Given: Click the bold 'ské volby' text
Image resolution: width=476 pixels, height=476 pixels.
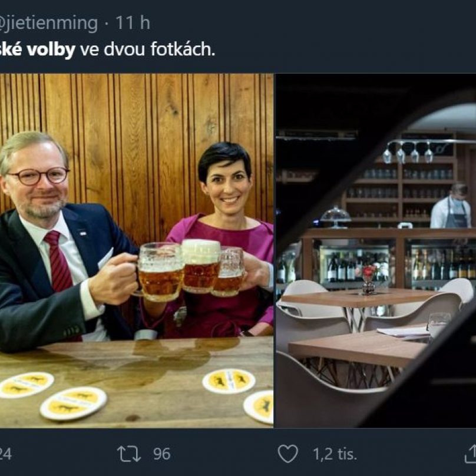Looking at the screenshot, I should [37, 49].
